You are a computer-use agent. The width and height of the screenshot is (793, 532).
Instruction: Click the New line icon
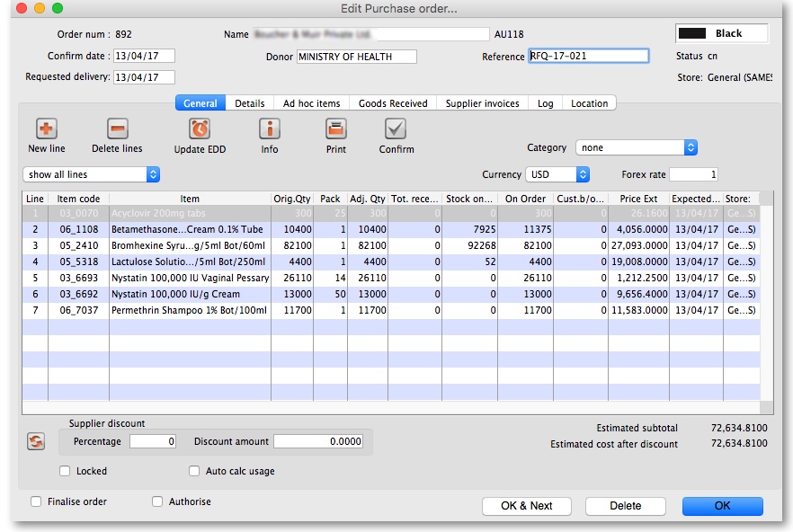coord(46,129)
